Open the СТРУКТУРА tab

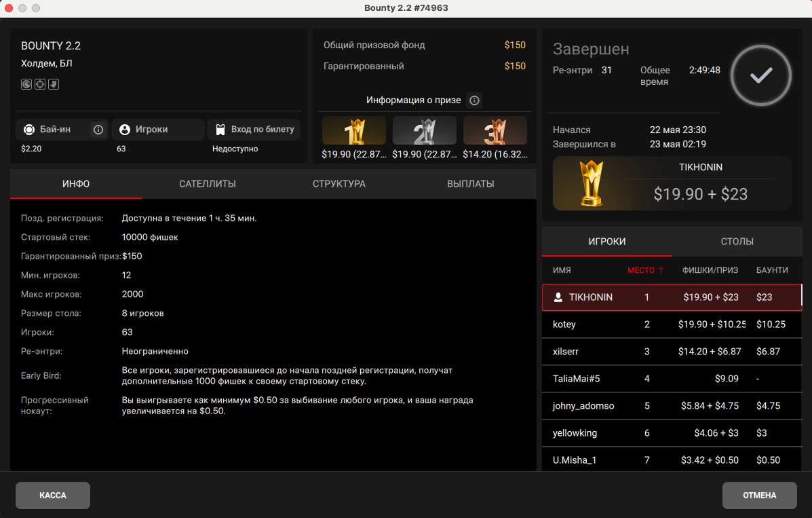pyautogui.click(x=339, y=184)
